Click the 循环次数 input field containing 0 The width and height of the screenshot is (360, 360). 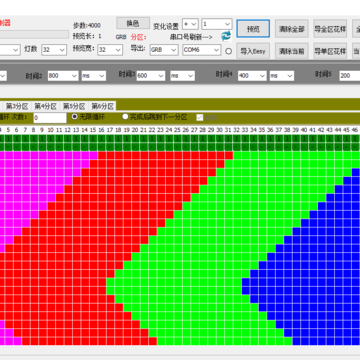point(50,118)
